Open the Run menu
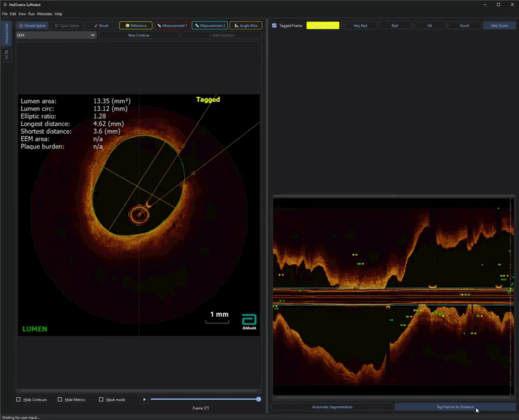The image size is (519, 420). pos(31,14)
